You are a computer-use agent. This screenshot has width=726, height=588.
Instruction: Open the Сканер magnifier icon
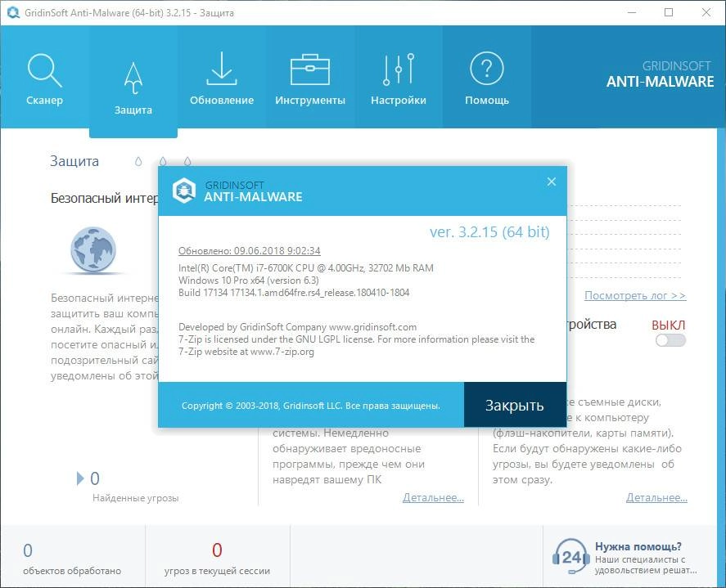click(x=44, y=70)
